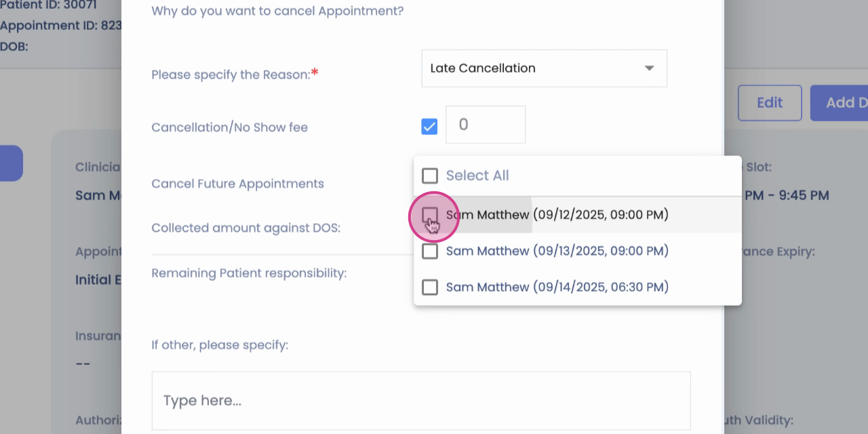Image resolution: width=868 pixels, height=434 pixels.
Task: Open the Late Cancellation reason dropdown
Action: [x=544, y=68]
